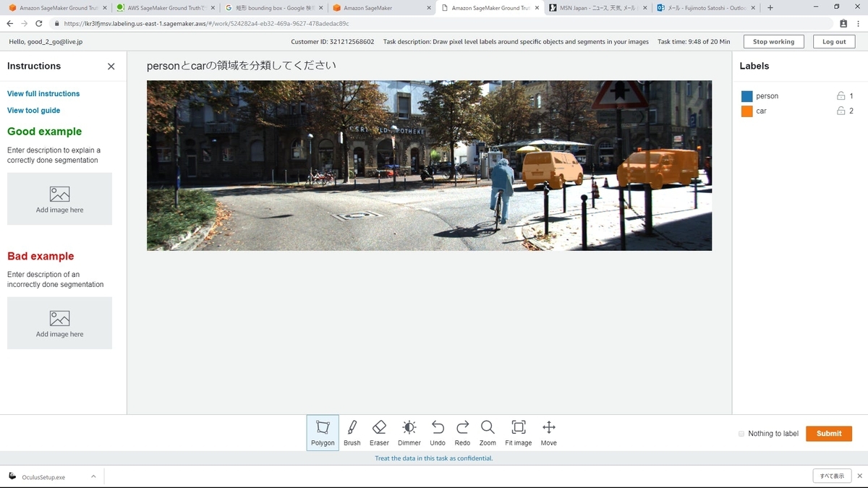Check the Nothing to label option

(741, 434)
